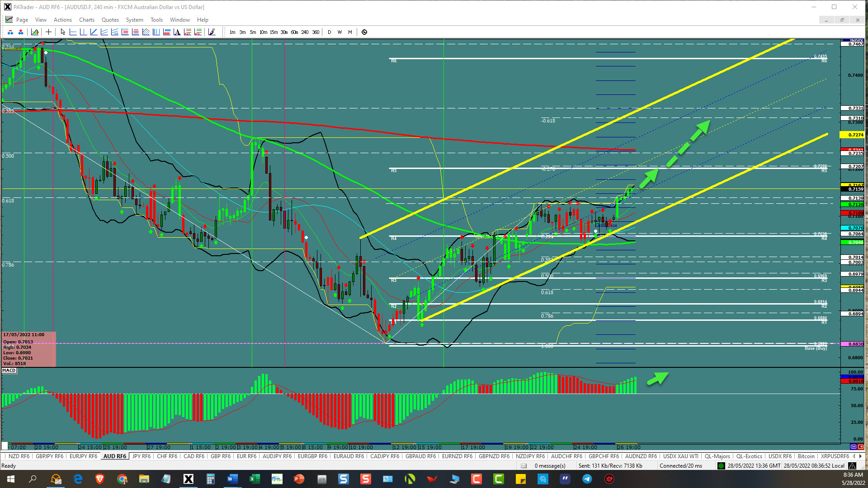868x488 pixels.
Task: Switch chart to Monthly (M) timeframe
Action: (x=350, y=32)
